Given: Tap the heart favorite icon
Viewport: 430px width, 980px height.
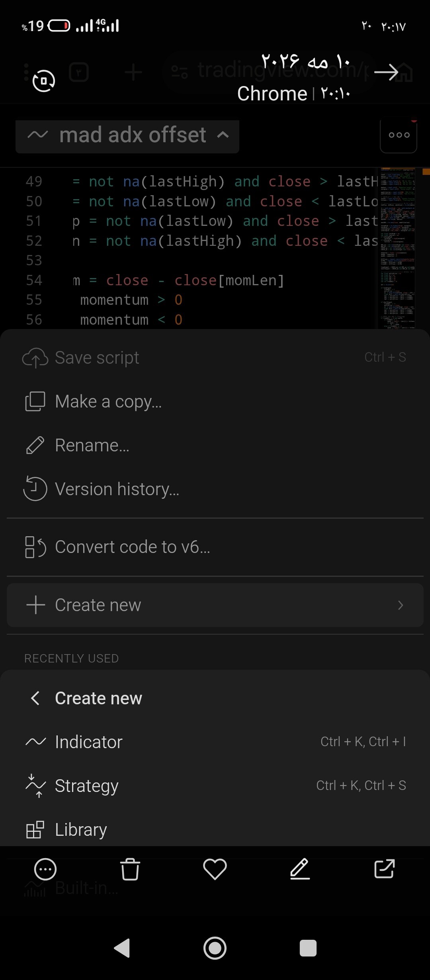Looking at the screenshot, I should point(215,869).
